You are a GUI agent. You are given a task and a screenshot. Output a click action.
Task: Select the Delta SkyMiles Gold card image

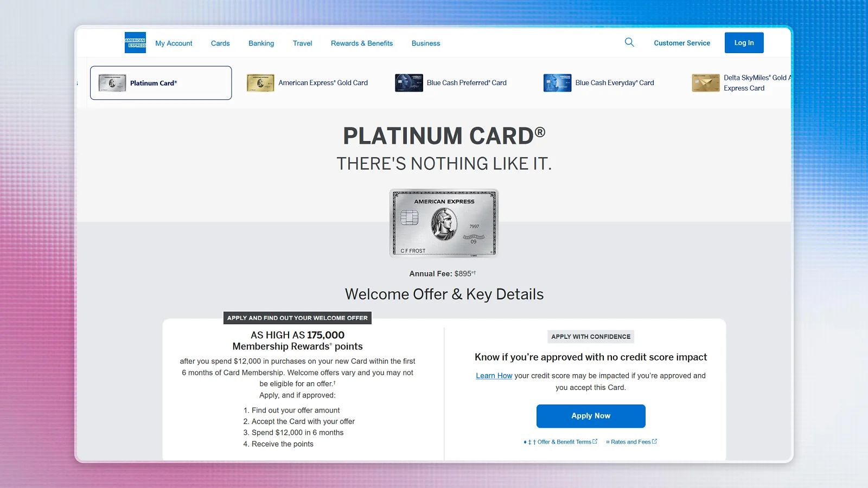tap(706, 83)
